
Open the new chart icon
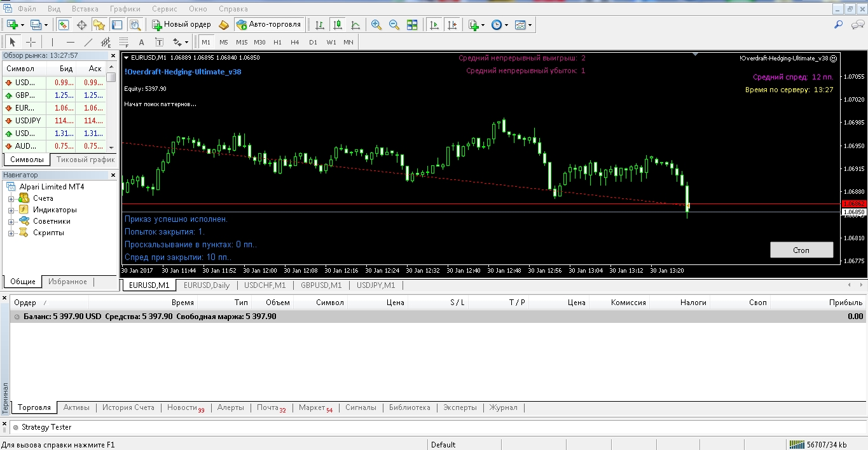click(x=12, y=25)
